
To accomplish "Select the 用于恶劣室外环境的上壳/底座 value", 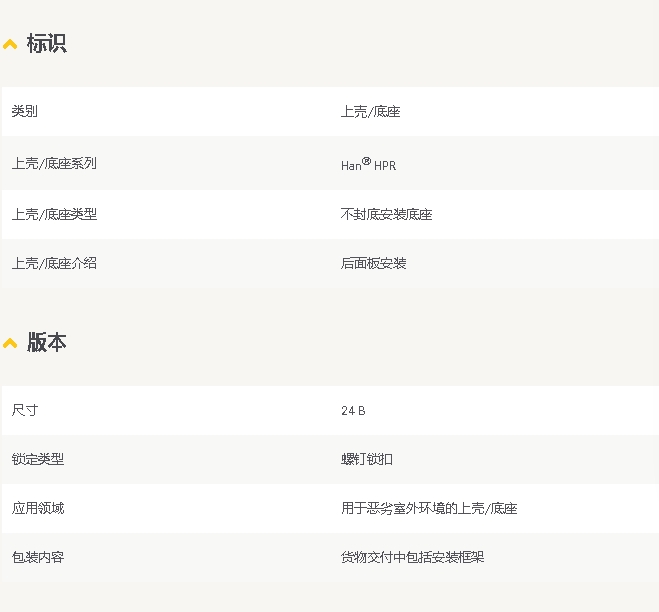I will click(x=429, y=508).
